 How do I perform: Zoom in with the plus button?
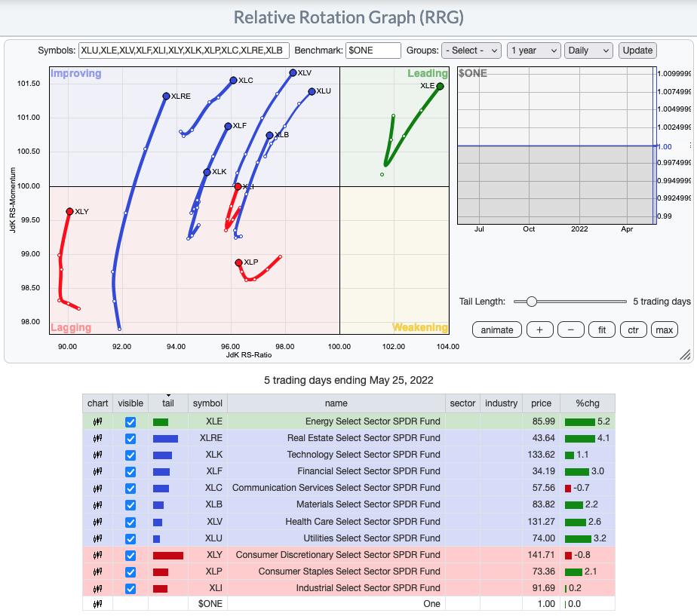click(x=539, y=329)
